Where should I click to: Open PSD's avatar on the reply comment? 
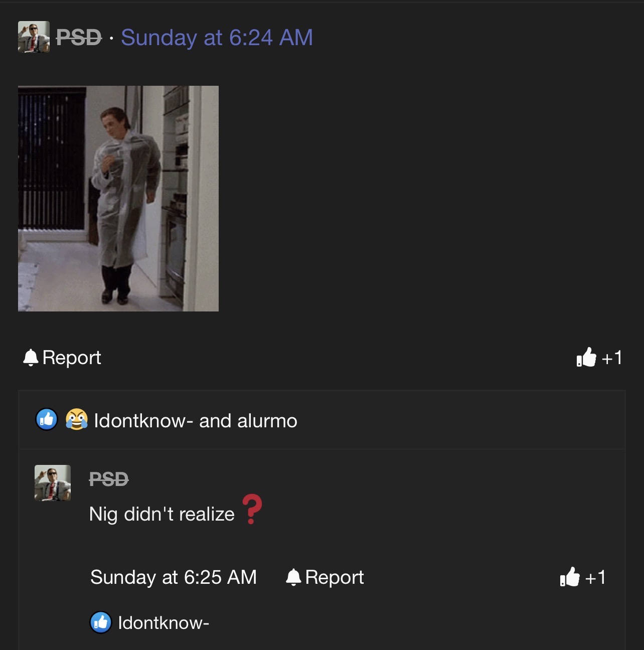[x=53, y=482]
